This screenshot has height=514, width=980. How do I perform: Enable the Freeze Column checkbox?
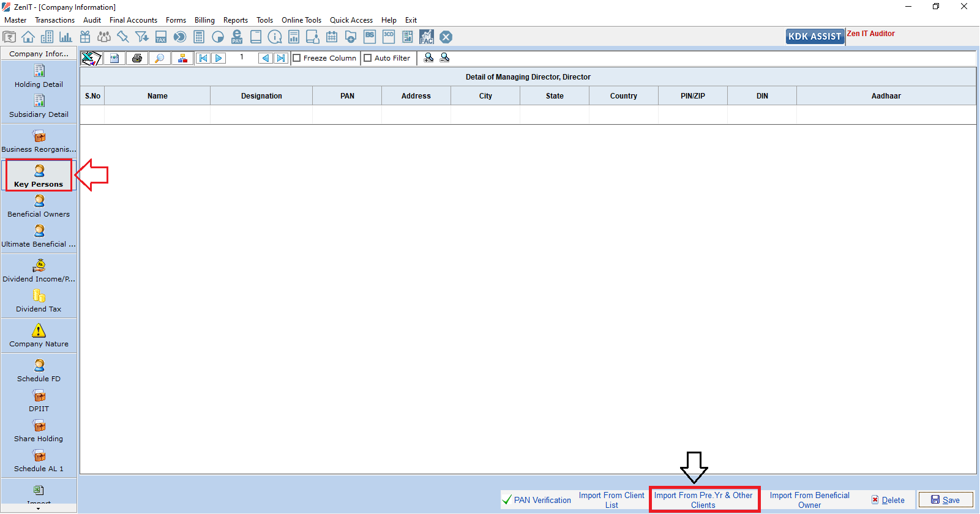297,58
